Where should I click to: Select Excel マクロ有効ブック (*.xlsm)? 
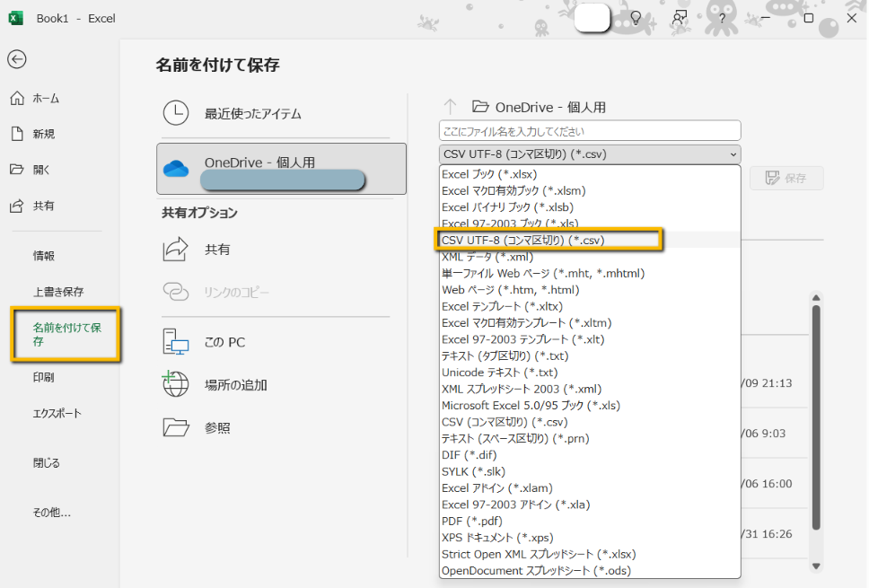(x=590, y=190)
